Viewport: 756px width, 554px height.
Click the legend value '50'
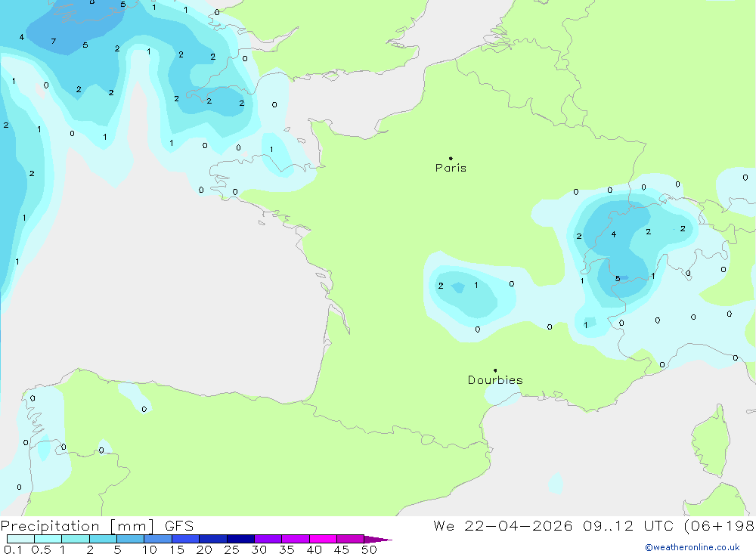click(369, 549)
